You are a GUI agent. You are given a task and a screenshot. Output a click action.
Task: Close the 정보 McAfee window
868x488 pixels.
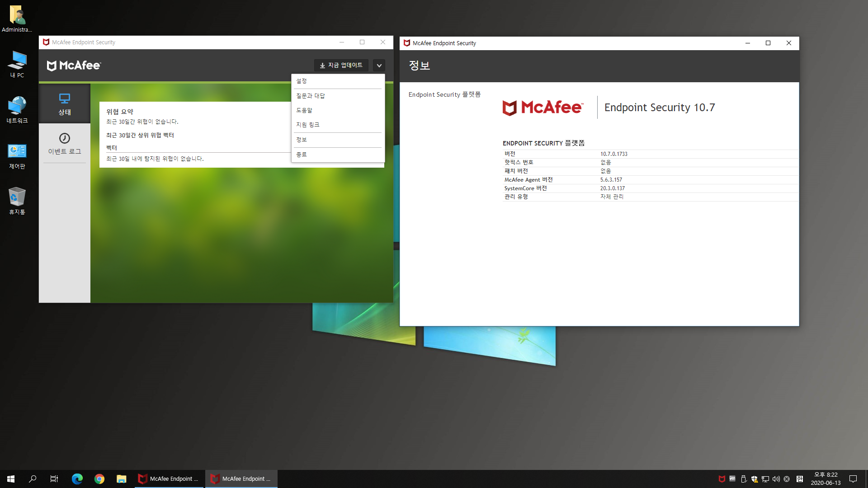pyautogui.click(x=789, y=43)
